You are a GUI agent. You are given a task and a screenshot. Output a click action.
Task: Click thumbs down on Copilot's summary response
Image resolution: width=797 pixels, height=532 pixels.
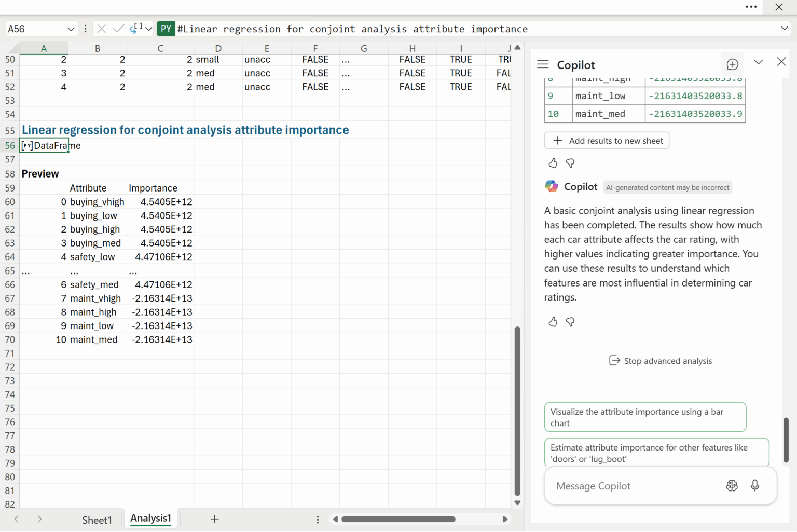click(570, 322)
